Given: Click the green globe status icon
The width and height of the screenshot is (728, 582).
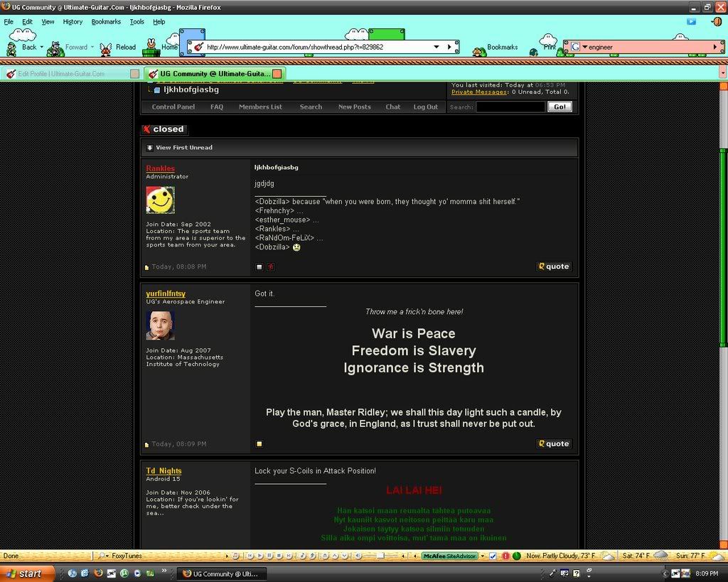Looking at the screenshot, I should tap(516, 556).
